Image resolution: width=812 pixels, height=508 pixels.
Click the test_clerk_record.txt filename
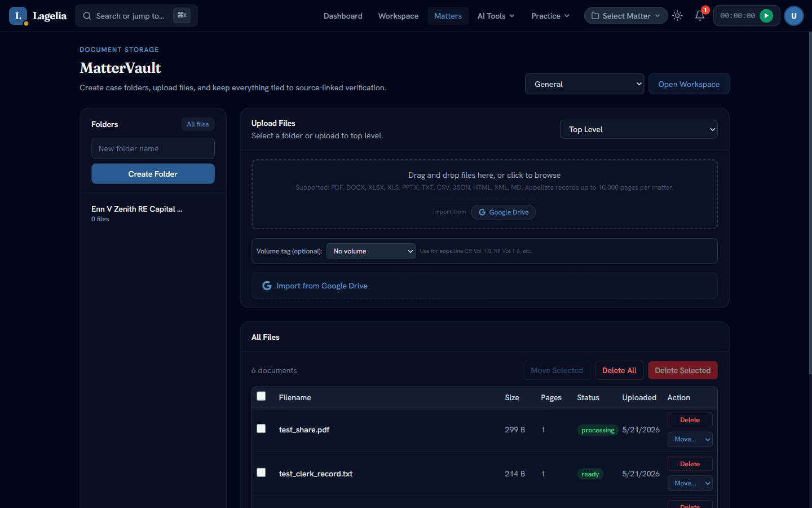pyautogui.click(x=316, y=474)
